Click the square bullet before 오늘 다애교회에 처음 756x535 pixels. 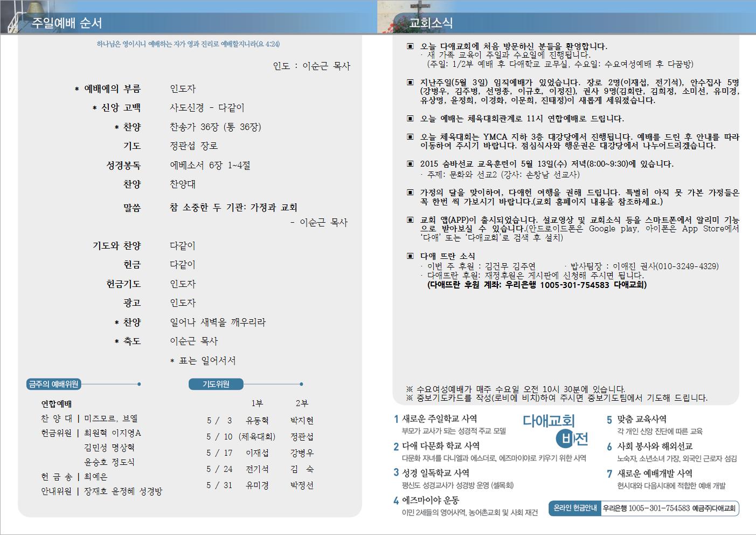point(410,47)
